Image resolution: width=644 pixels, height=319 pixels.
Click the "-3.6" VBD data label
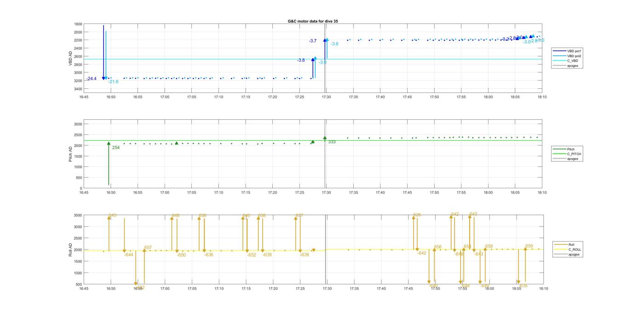(334, 44)
